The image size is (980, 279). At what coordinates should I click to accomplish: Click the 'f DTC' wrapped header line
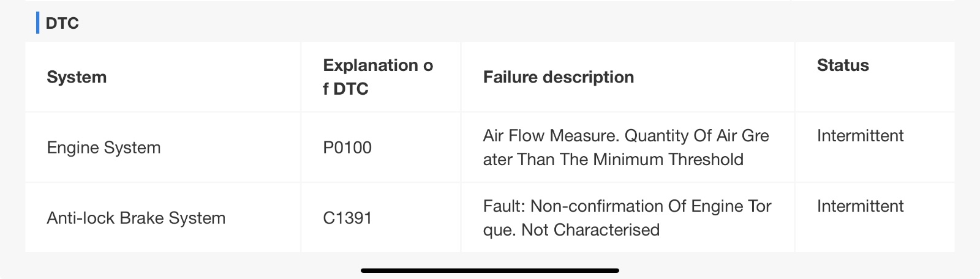345,89
